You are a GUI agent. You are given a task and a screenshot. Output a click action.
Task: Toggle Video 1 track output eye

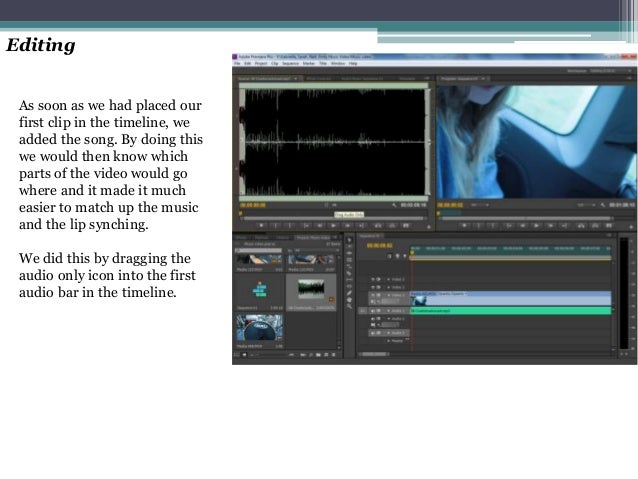click(373, 295)
